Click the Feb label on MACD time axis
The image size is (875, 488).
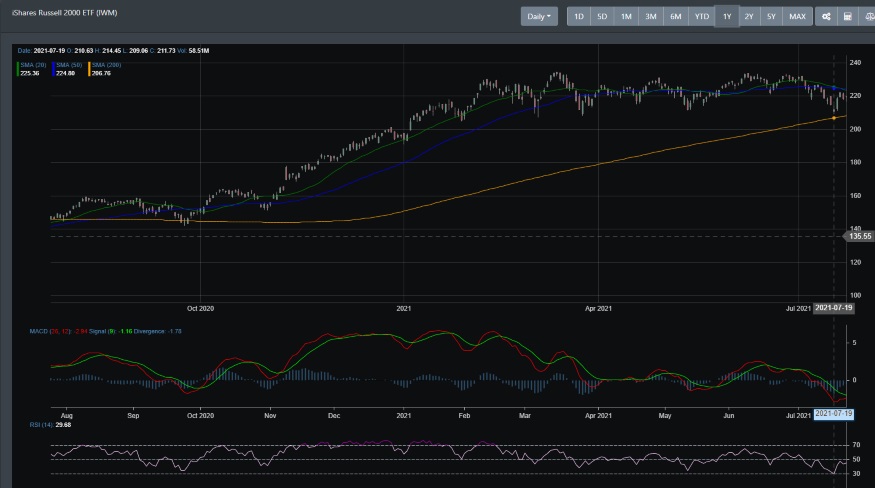pyautogui.click(x=464, y=415)
